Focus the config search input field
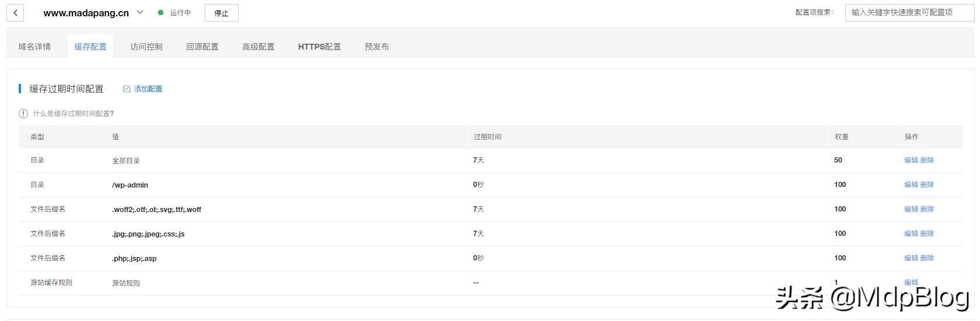Screen dimensions: 980x321 (909, 12)
